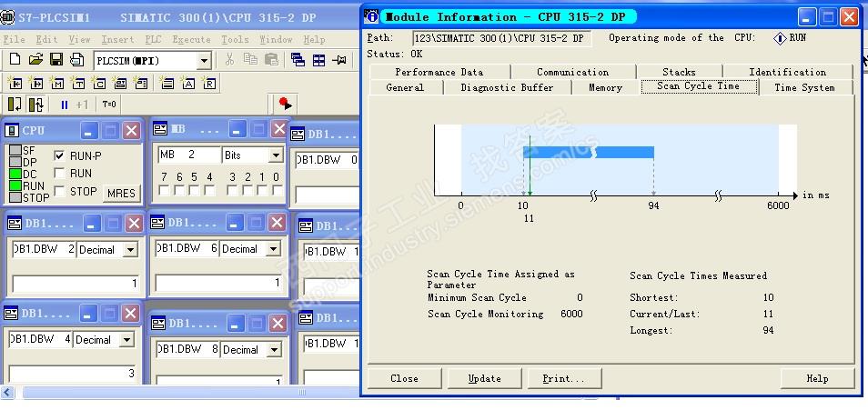Toggle bit 5 of MB 2

[x=195, y=190]
